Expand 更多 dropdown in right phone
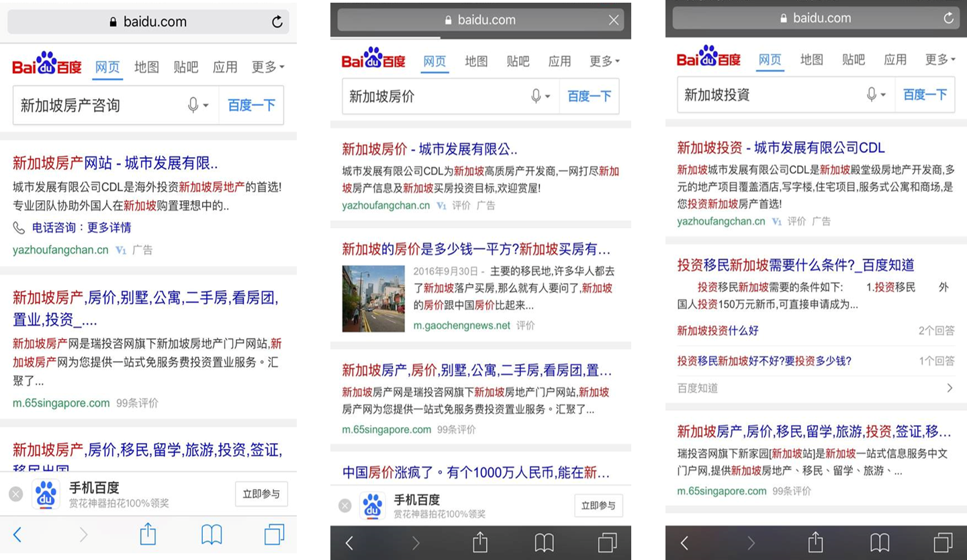Viewport: 967px width, 560px height. click(940, 60)
